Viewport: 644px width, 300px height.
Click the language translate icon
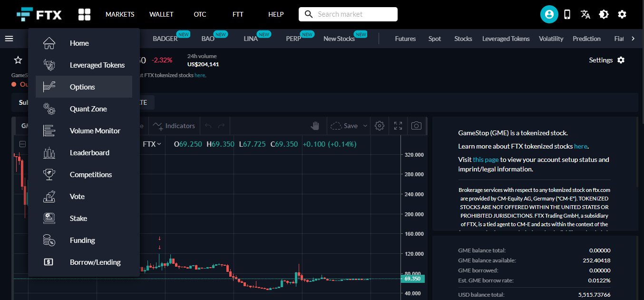pos(585,14)
